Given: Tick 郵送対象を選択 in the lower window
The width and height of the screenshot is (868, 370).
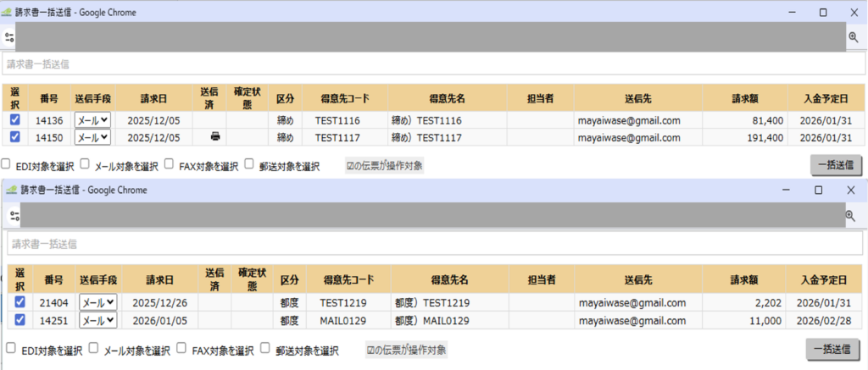Looking at the screenshot, I should (266, 348).
